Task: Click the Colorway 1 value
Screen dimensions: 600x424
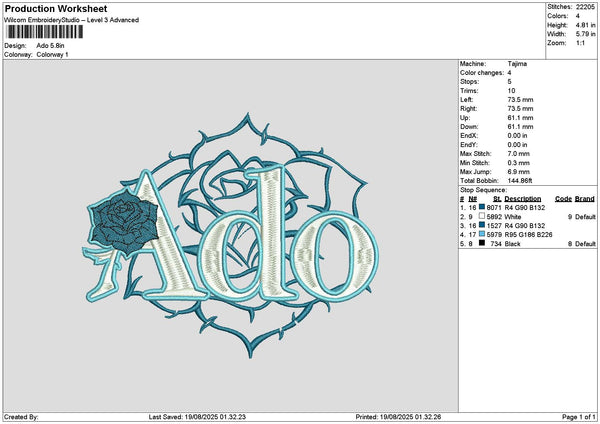Action: 52,54
